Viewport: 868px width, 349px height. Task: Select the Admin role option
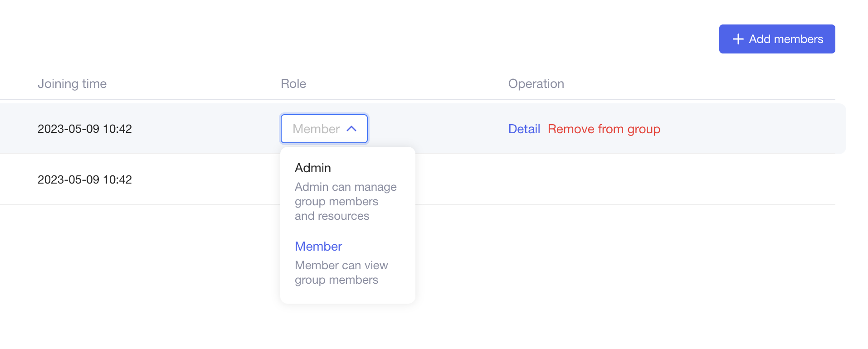pyautogui.click(x=313, y=168)
